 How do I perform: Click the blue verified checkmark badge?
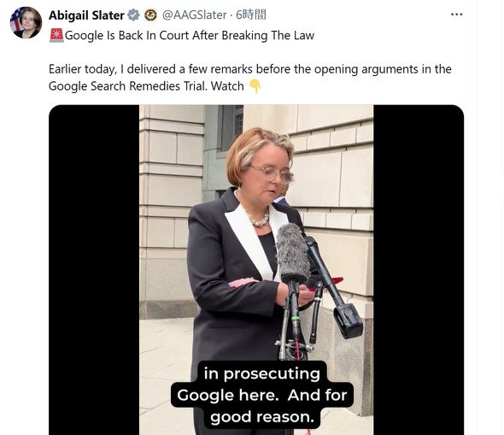coord(134,15)
